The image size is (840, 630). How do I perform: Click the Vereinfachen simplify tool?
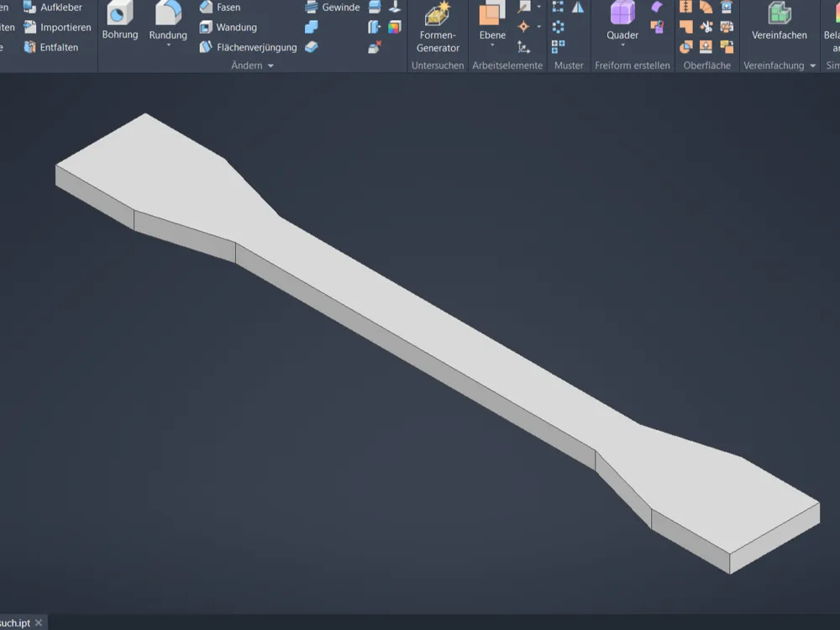(779, 20)
